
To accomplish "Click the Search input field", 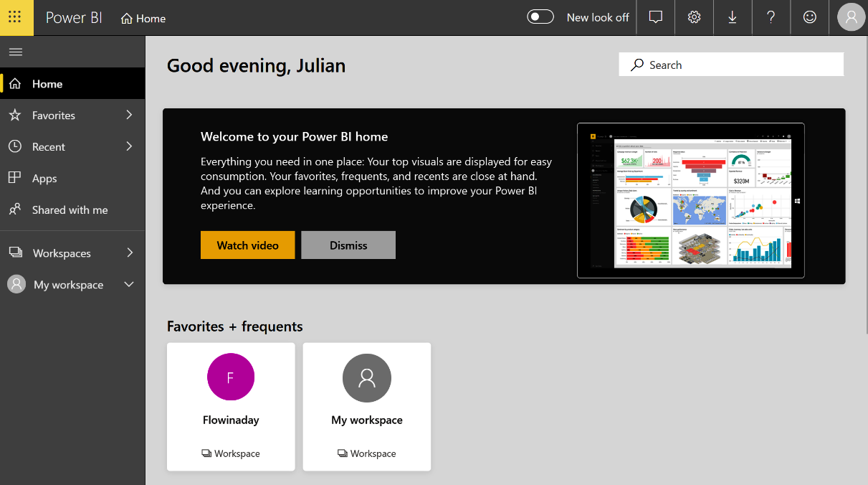I will click(731, 65).
